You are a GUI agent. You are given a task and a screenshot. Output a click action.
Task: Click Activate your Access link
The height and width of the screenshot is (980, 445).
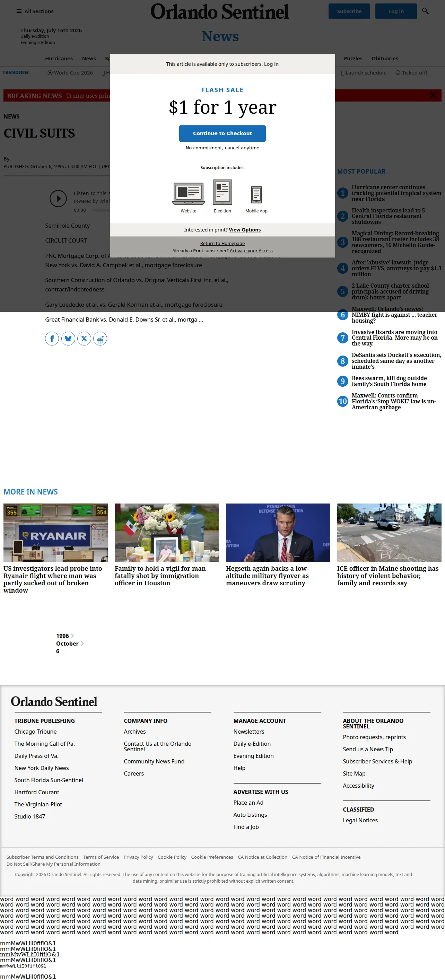point(251,251)
